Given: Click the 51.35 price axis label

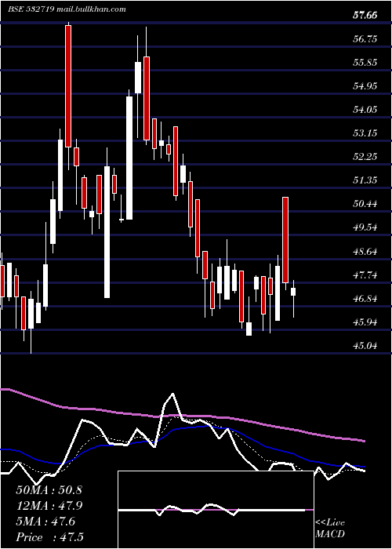Looking at the screenshot, I should pyautogui.click(x=365, y=180).
